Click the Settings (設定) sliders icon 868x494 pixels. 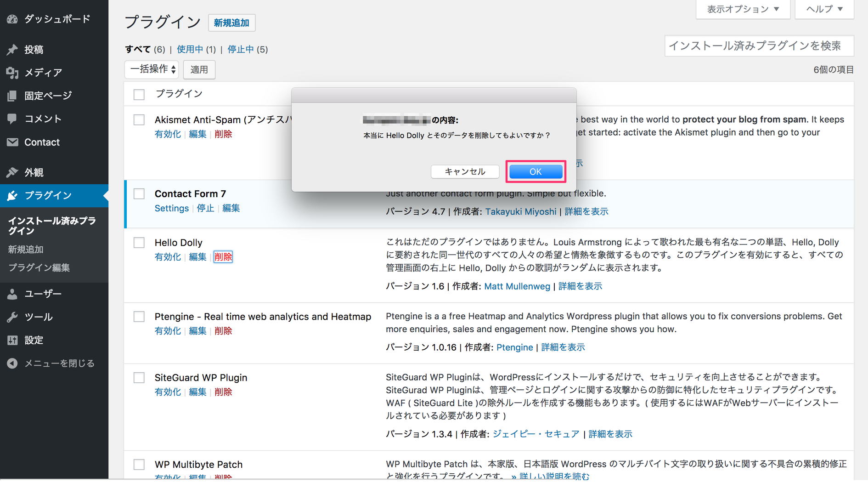point(12,340)
